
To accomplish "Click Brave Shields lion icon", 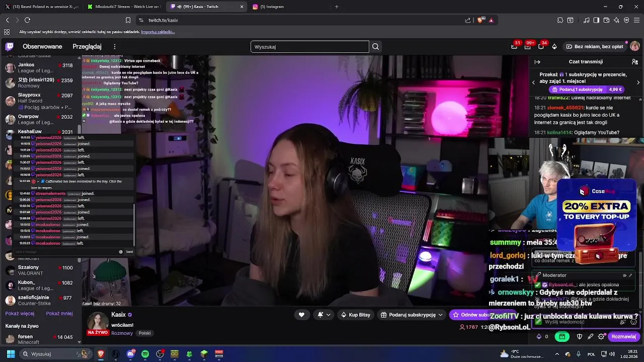I will (x=480, y=20).
